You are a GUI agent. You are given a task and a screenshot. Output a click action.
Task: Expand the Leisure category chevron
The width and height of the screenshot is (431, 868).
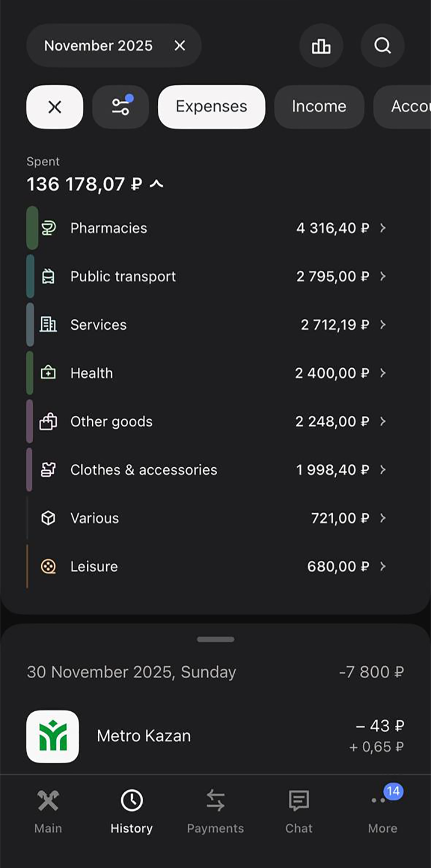click(x=383, y=566)
